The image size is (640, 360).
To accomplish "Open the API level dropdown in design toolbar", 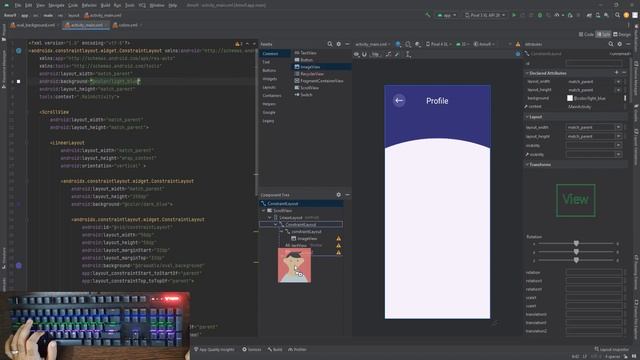I will point(463,44).
